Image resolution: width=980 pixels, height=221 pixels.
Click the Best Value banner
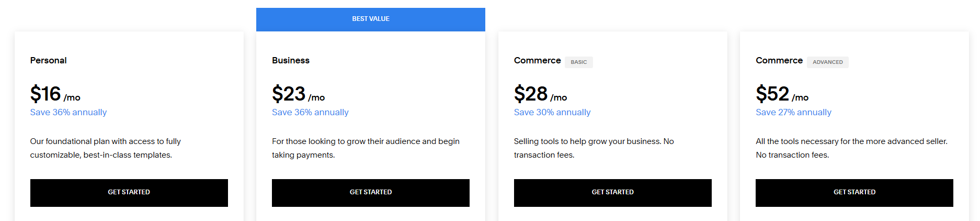370,19
